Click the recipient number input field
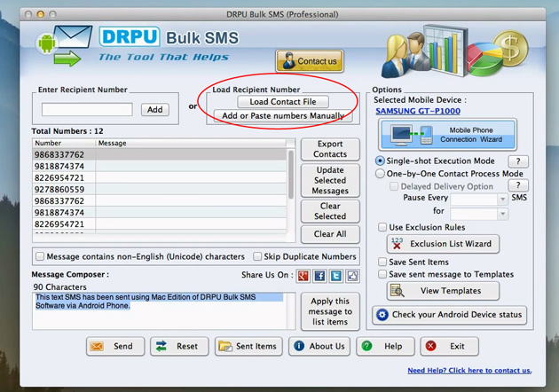This screenshot has width=559, height=392. click(87, 109)
